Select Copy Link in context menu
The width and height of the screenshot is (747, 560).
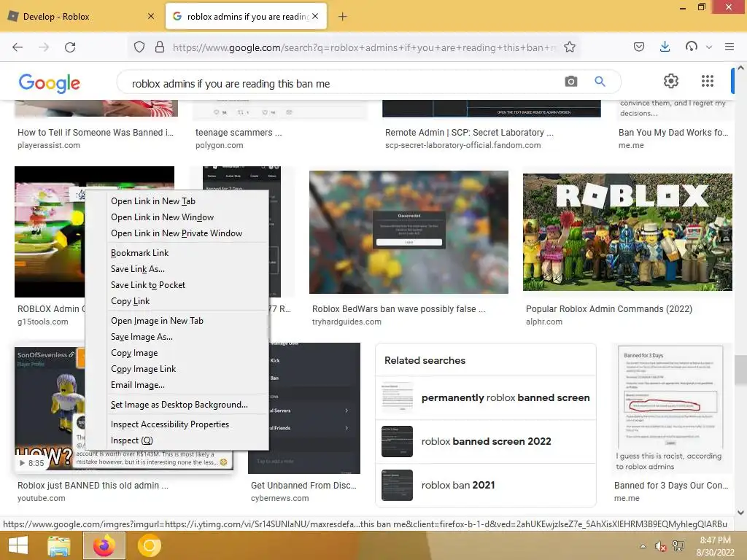177,301
